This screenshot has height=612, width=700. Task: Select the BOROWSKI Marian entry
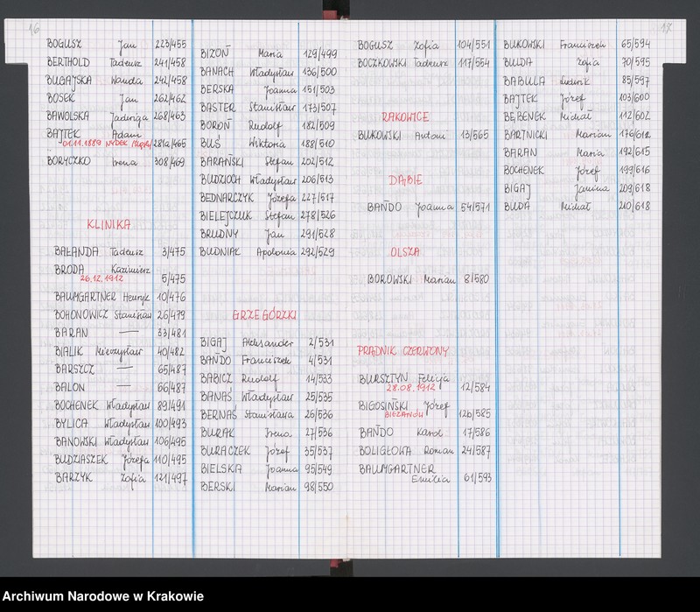click(x=429, y=279)
